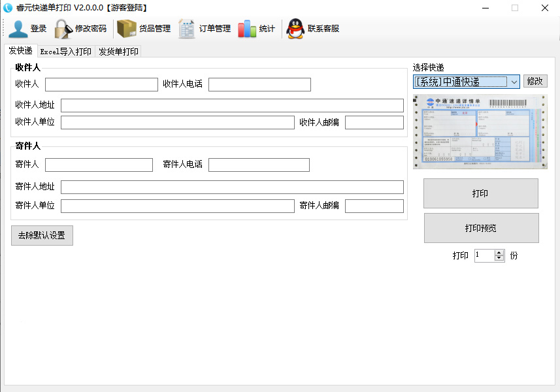
Task: Focus the 收件人邮编 field
Action: [374, 122]
